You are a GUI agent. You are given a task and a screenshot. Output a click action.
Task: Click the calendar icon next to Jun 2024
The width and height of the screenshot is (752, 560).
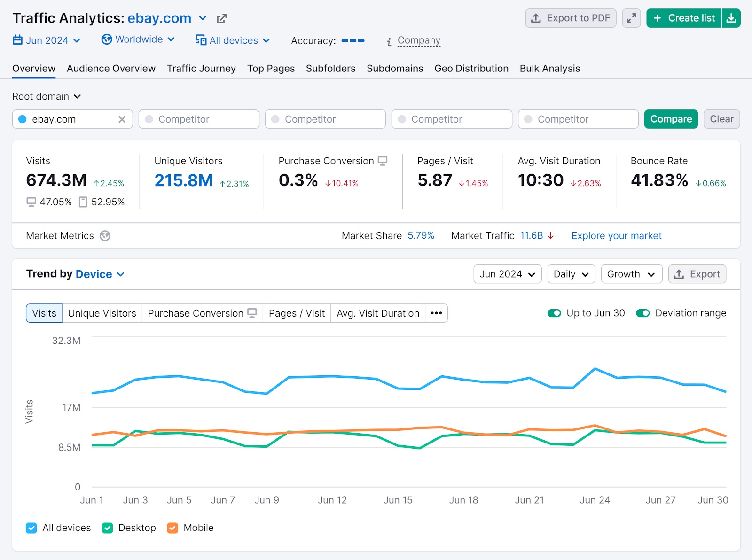pos(17,40)
